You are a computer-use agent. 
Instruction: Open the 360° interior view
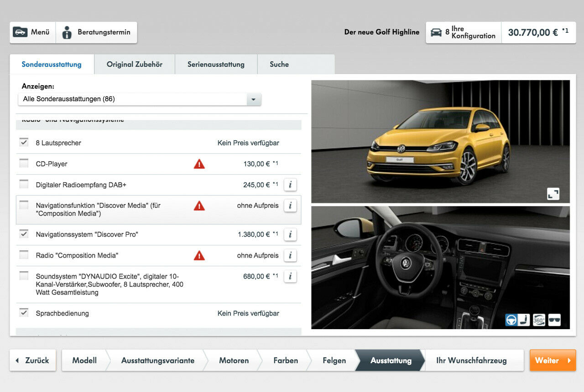pyautogui.click(x=539, y=320)
